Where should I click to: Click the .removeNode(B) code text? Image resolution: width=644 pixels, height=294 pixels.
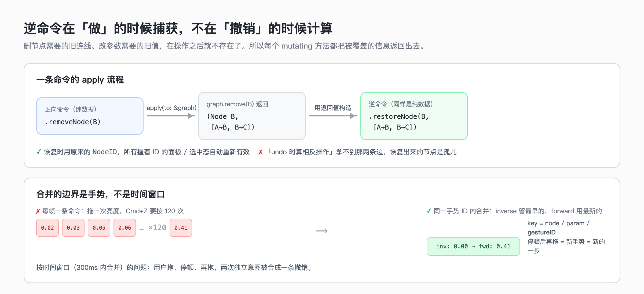pyautogui.click(x=73, y=122)
